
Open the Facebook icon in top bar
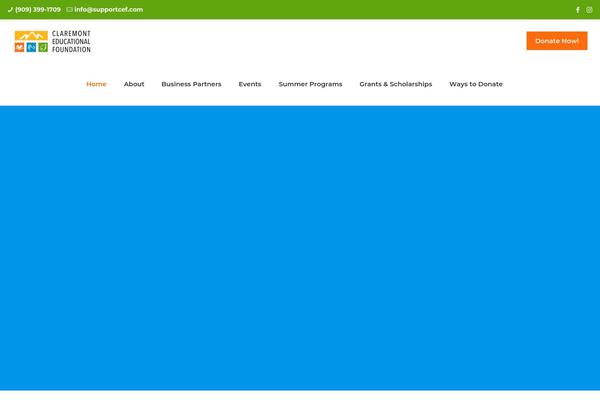coord(578,10)
